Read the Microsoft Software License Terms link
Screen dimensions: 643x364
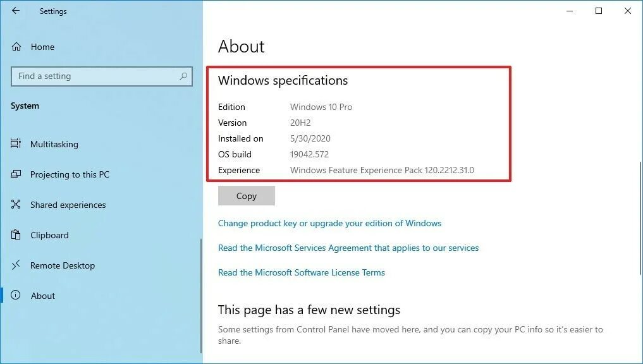tap(302, 272)
